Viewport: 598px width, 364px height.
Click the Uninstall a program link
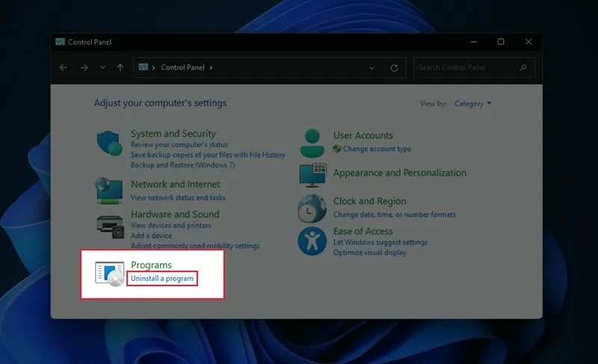tap(162, 279)
